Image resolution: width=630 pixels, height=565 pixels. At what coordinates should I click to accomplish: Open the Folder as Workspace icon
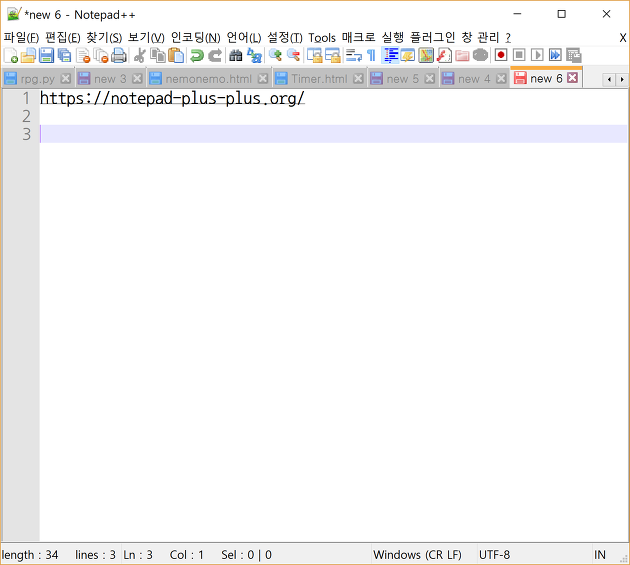(x=462, y=55)
